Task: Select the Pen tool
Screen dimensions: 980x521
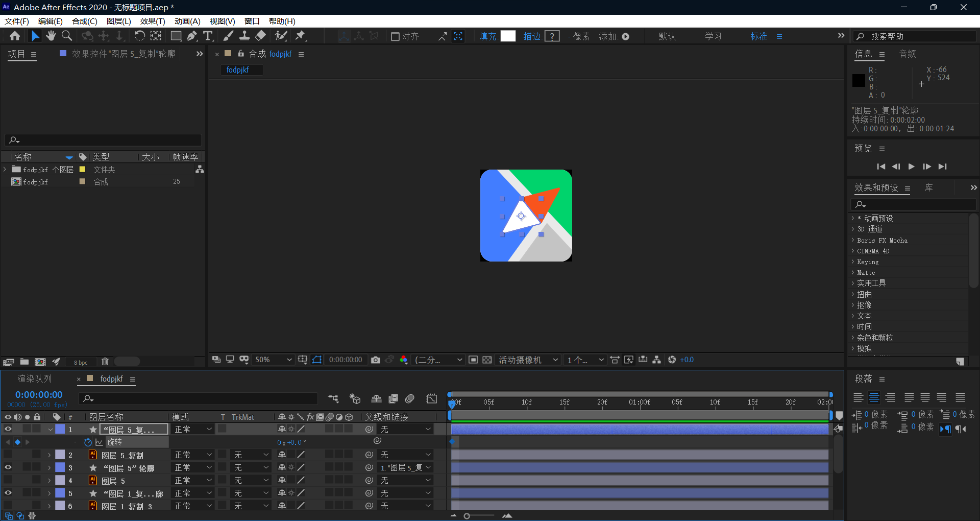Action: coord(191,36)
